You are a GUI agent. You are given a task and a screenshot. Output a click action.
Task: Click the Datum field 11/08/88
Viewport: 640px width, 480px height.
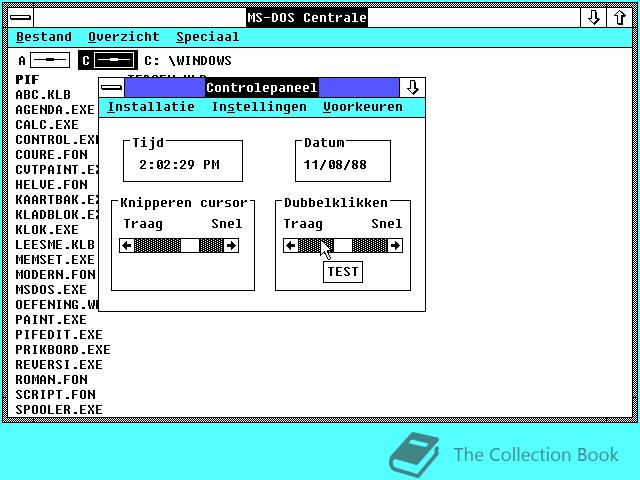335,164
